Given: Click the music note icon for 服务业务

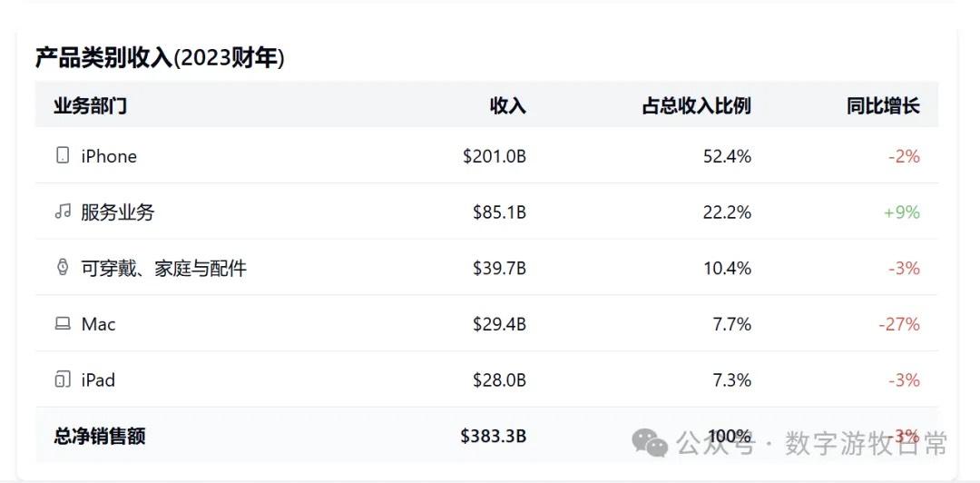Looking at the screenshot, I should click(x=63, y=212).
